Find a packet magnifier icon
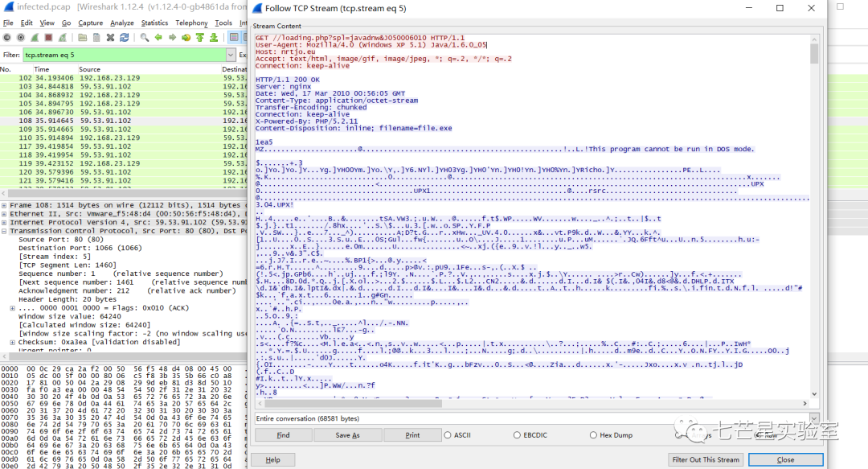868x469 pixels. click(144, 37)
